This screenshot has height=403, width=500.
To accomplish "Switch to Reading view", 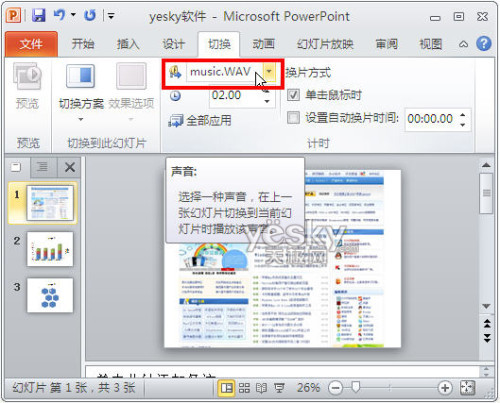I will pyautogui.click(x=261, y=388).
